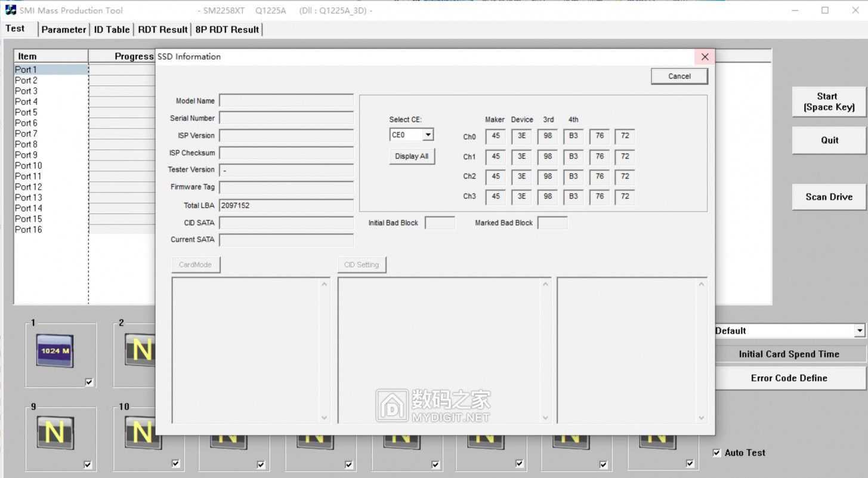Close the SSD Information dialog with X

705,57
